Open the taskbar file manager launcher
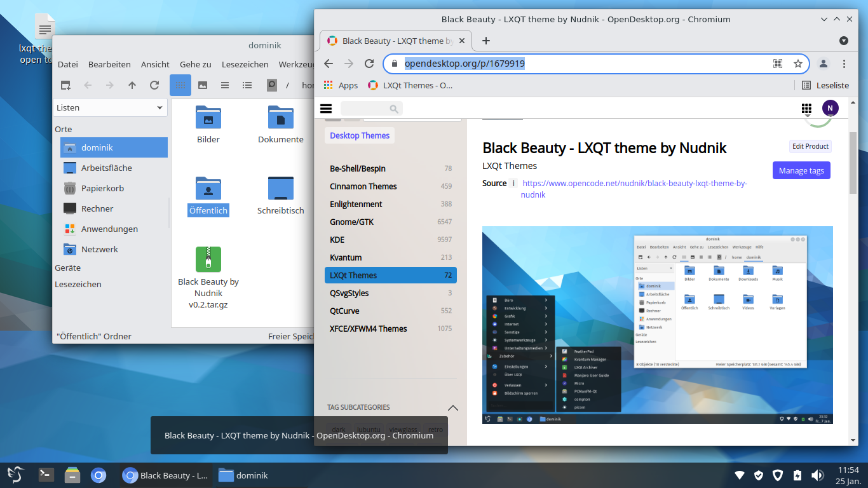This screenshot has width=868, height=488. tap(72, 475)
